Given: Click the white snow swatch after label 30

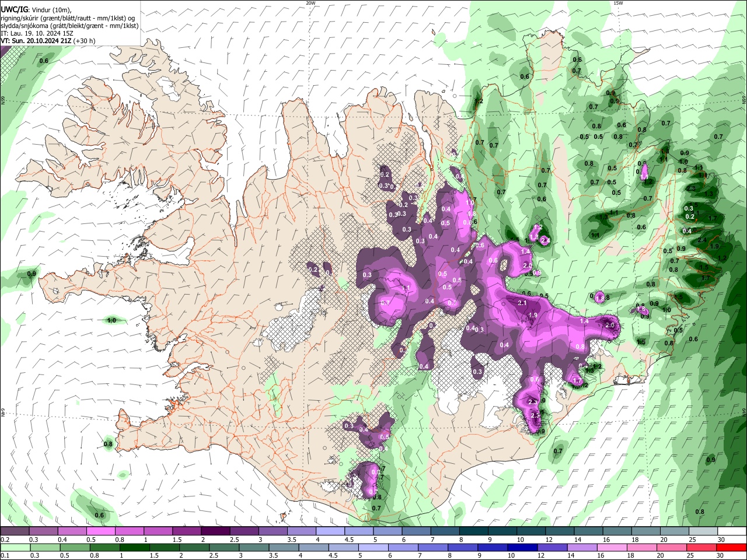Looking at the screenshot, I should point(732,531).
